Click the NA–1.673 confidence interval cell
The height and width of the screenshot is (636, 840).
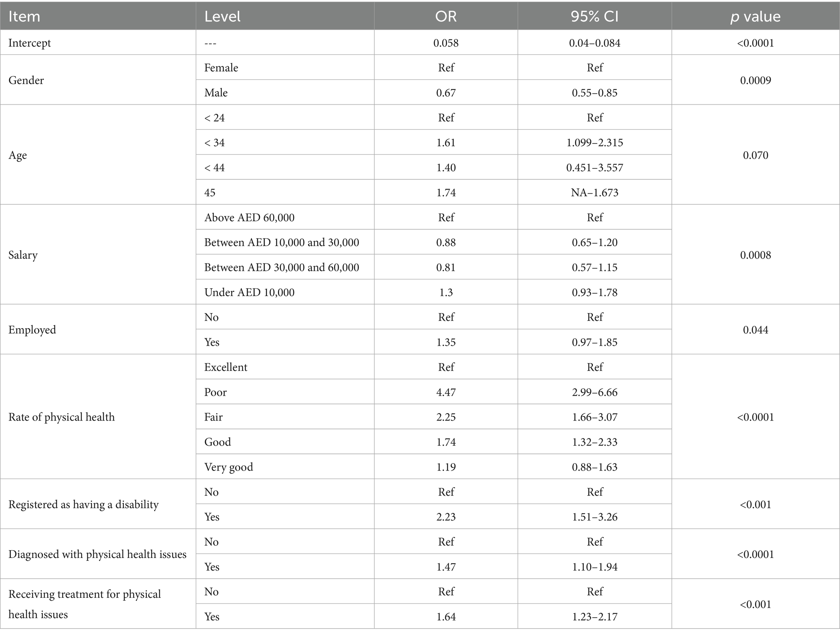click(x=595, y=192)
